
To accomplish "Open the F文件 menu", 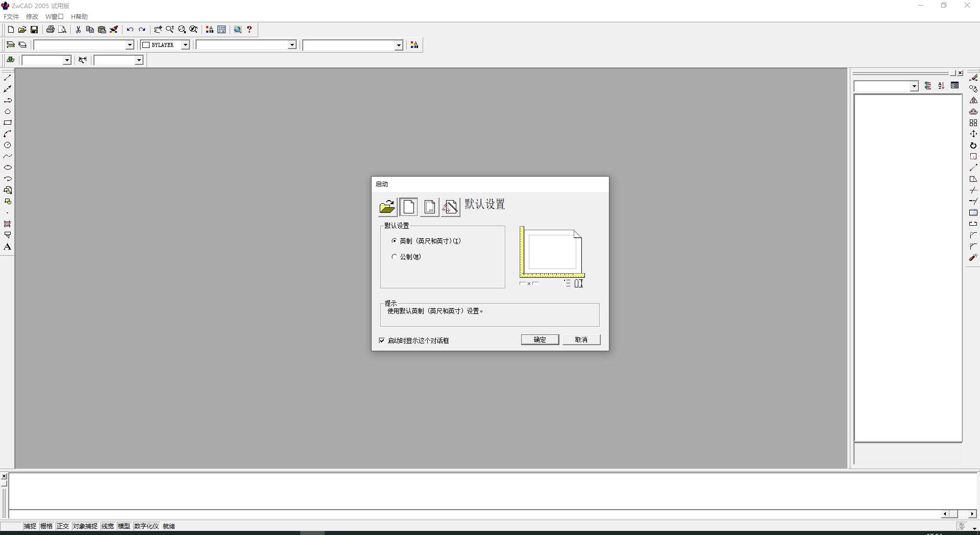I will click(x=11, y=17).
